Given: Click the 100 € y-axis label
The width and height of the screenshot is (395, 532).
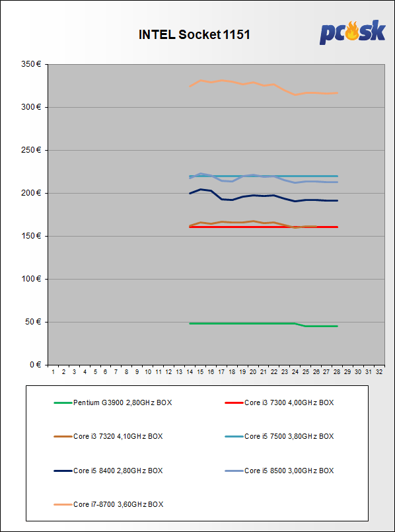Looking at the screenshot, I should coord(32,279).
